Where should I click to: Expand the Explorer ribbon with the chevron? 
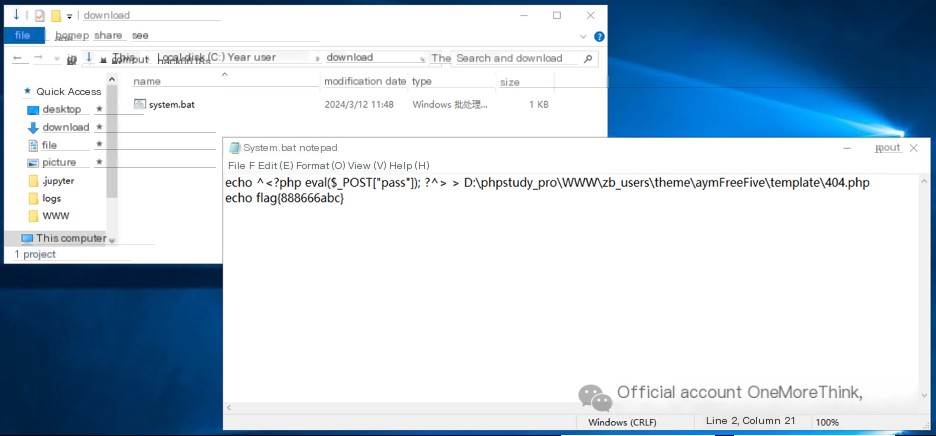[x=583, y=36]
